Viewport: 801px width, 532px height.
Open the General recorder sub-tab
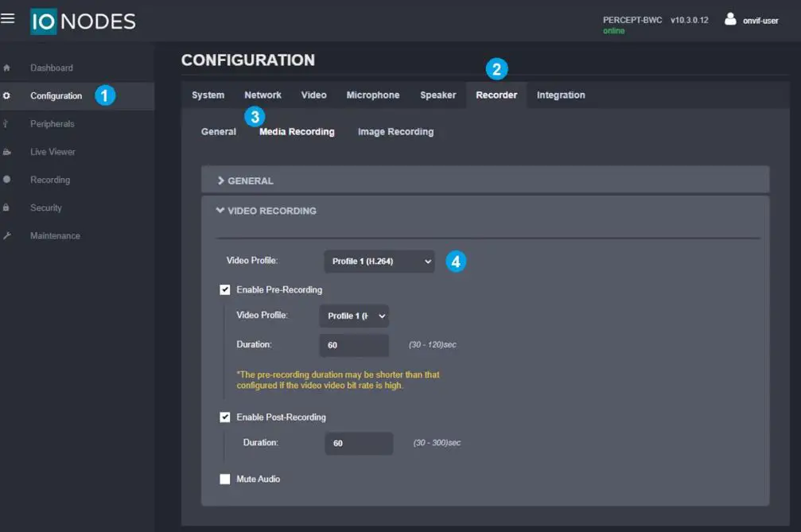point(219,132)
